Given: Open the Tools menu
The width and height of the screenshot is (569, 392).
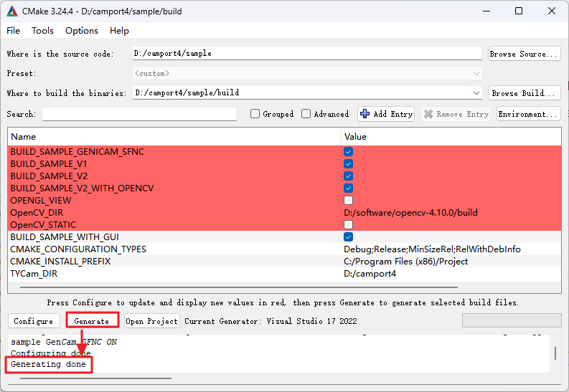Looking at the screenshot, I should click(42, 31).
